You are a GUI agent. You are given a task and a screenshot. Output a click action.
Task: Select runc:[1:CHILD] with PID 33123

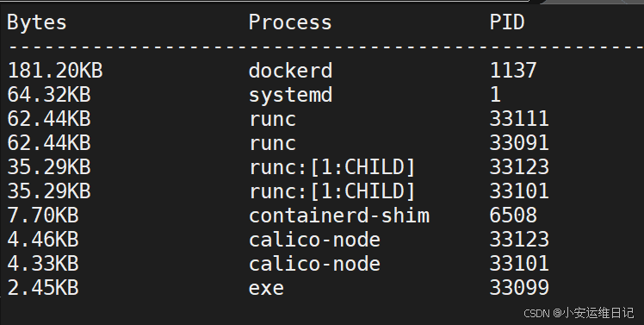[332, 167]
